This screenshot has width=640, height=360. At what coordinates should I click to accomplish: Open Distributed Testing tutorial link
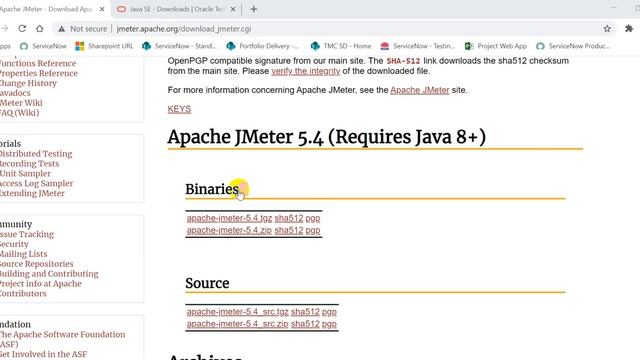36,154
